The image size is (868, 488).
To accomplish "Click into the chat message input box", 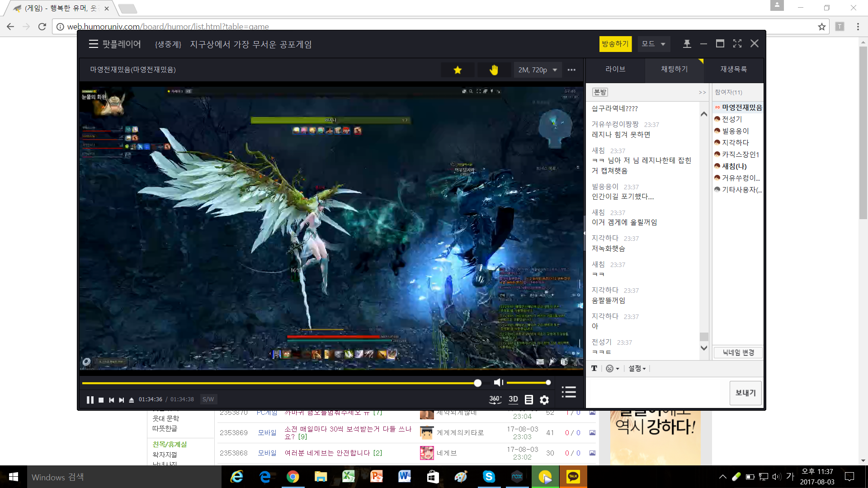I will coord(657,393).
